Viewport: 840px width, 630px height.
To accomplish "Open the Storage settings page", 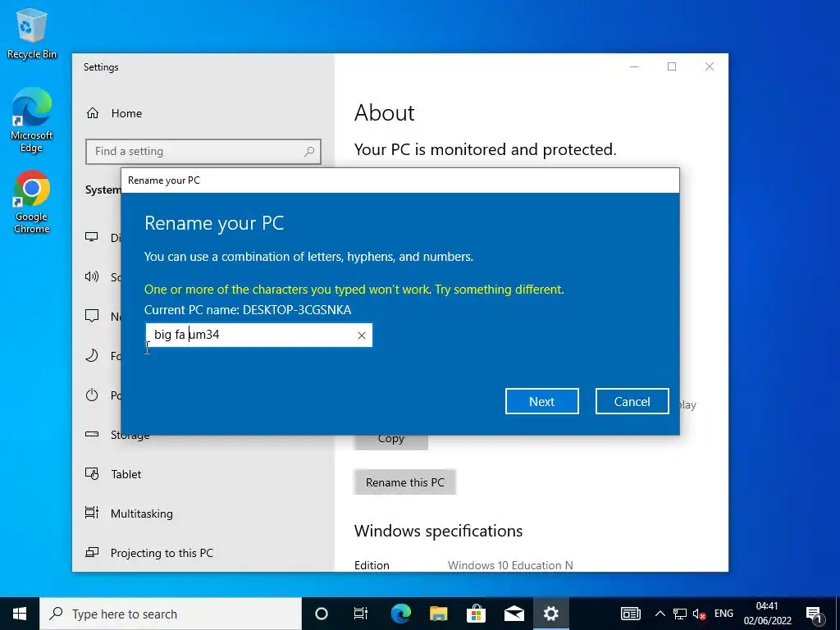I will [x=130, y=436].
